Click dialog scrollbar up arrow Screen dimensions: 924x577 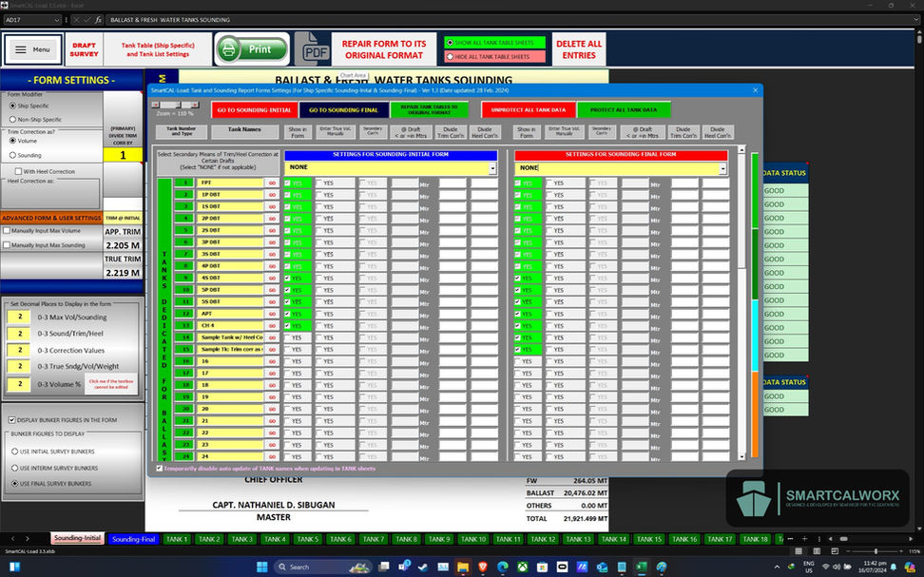click(741, 149)
